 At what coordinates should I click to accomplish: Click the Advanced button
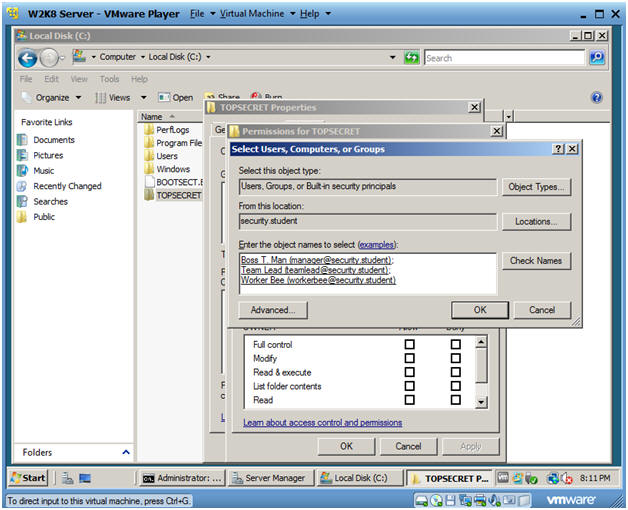coord(273,310)
